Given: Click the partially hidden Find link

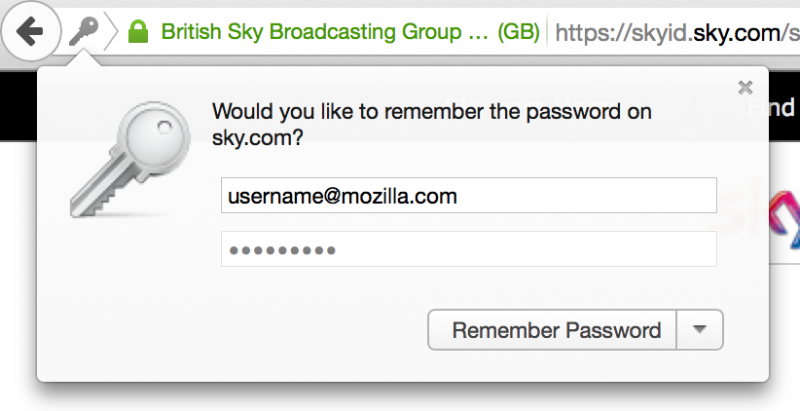Looking at the screenshot, I should [783, 108].
